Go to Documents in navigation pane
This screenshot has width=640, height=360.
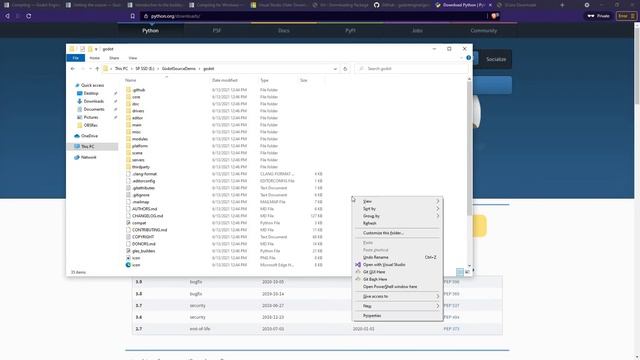94,109
